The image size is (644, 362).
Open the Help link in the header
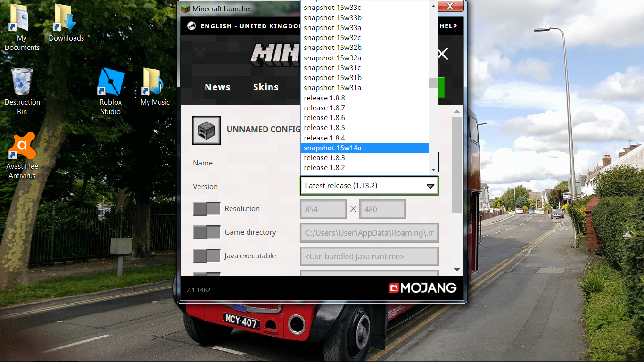448,26
